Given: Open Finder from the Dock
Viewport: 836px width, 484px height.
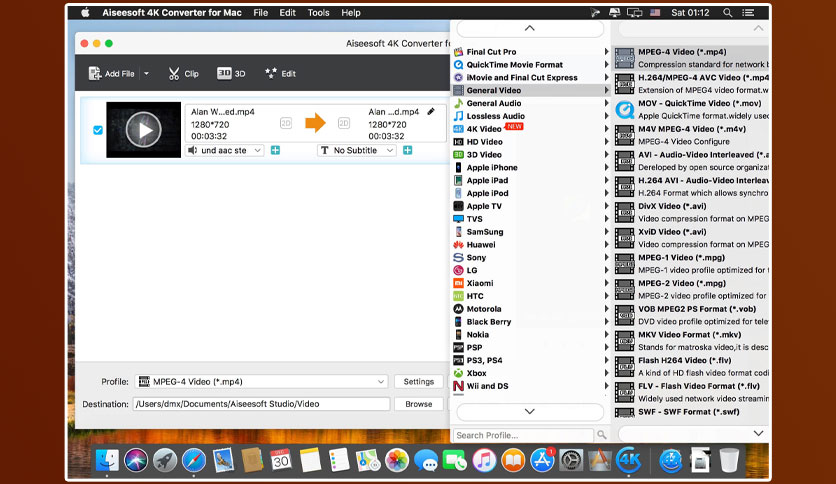Looking at the screenshot, I should [107, 460].
